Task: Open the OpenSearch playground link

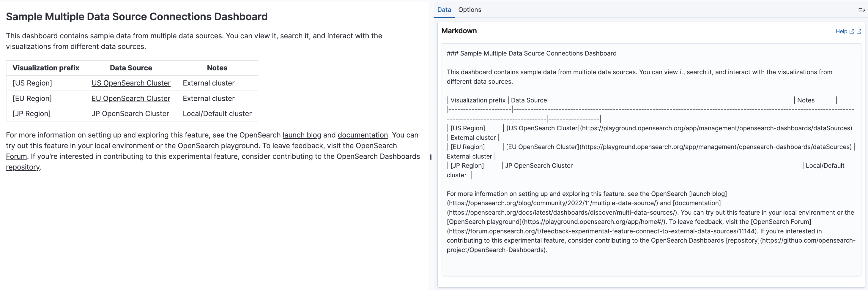Action: tap(218, 146)
